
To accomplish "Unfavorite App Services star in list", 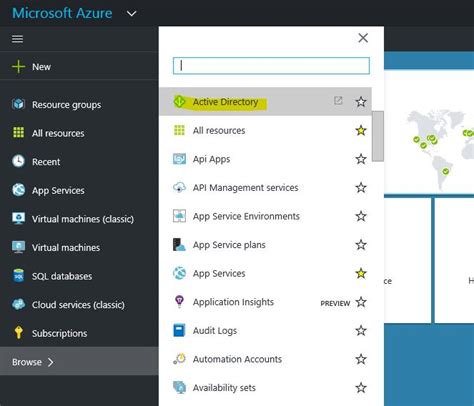I will pos(361,273).
